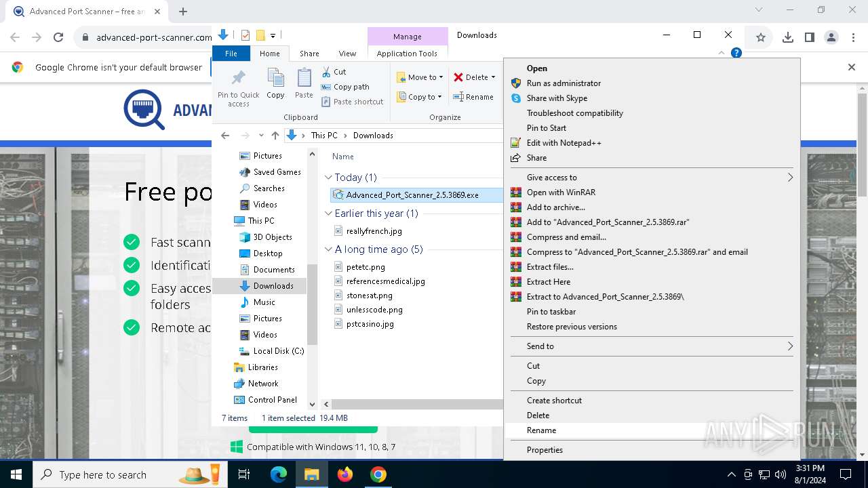Click Copy path in ribbon
868x488 pixels.
pyautogui.click(x=345, y=87)
